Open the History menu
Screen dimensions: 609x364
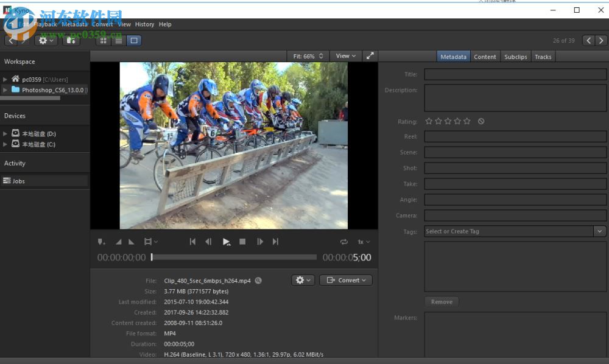[144, 24]
